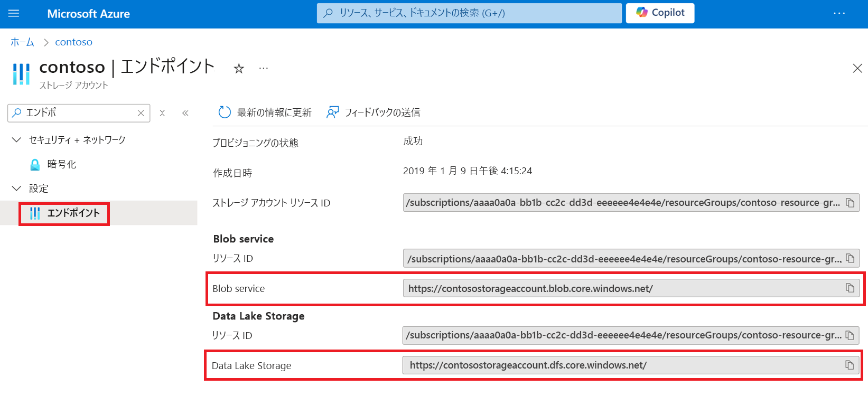Select the contoso breadcrumb link
The width and height of the screenshot is (868, 396).
(73, 41)
